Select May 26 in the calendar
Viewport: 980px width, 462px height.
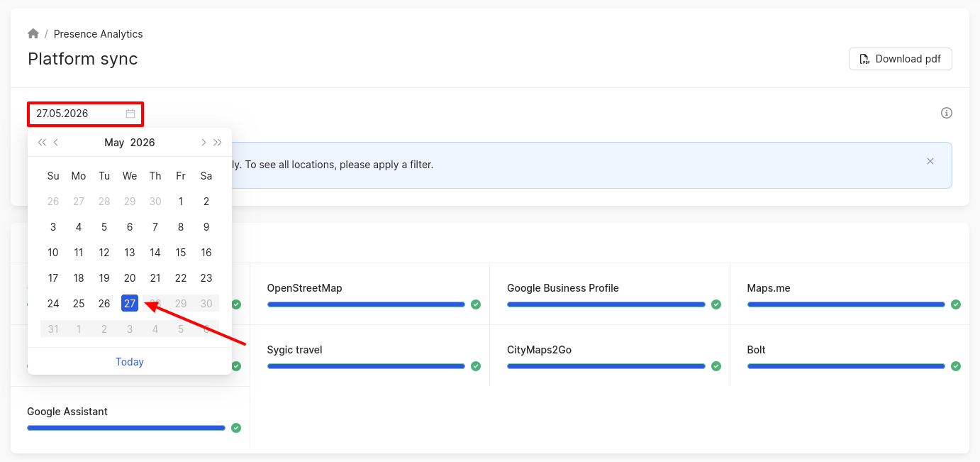click(104, 304)
